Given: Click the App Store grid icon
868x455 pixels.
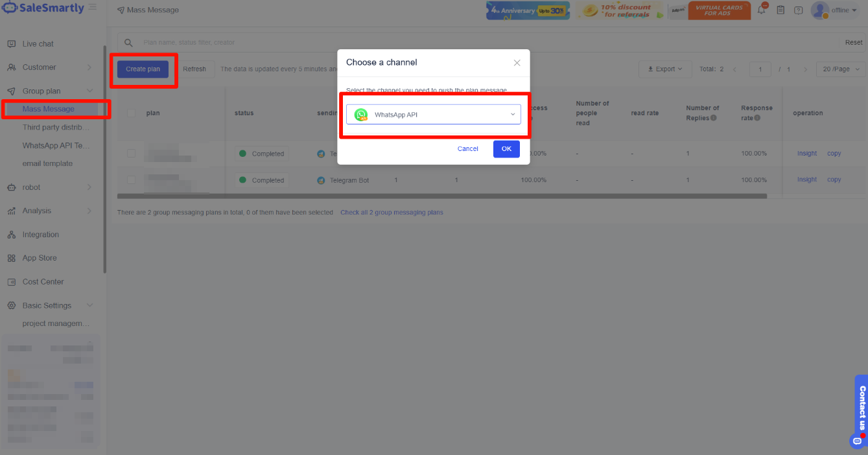Looking at the screenshot, I should [11, 258].
